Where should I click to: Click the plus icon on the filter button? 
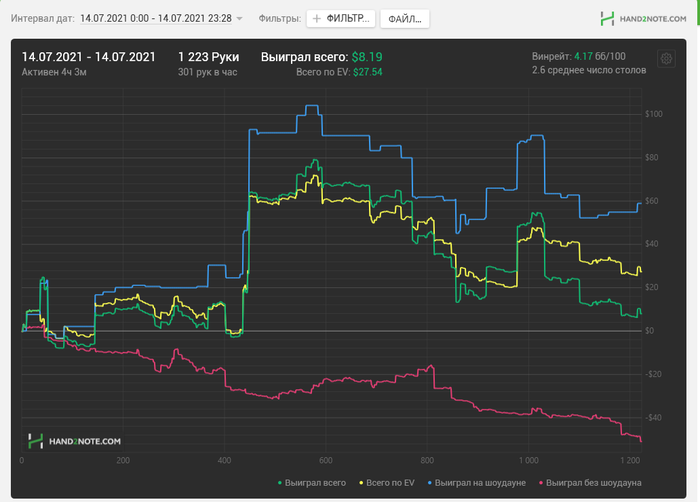point(317,18)
